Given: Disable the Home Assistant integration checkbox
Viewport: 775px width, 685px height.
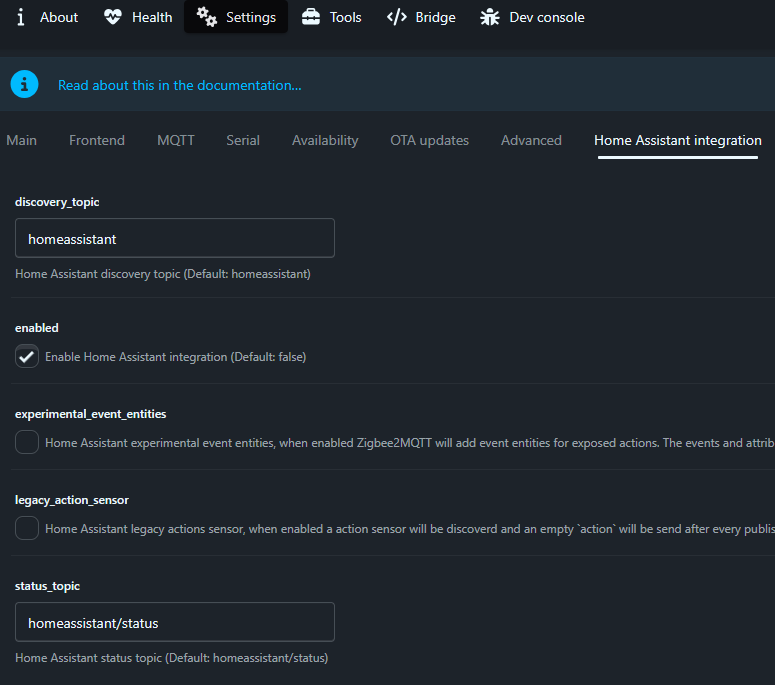Looking at the screenshot, I should [27, 357].
